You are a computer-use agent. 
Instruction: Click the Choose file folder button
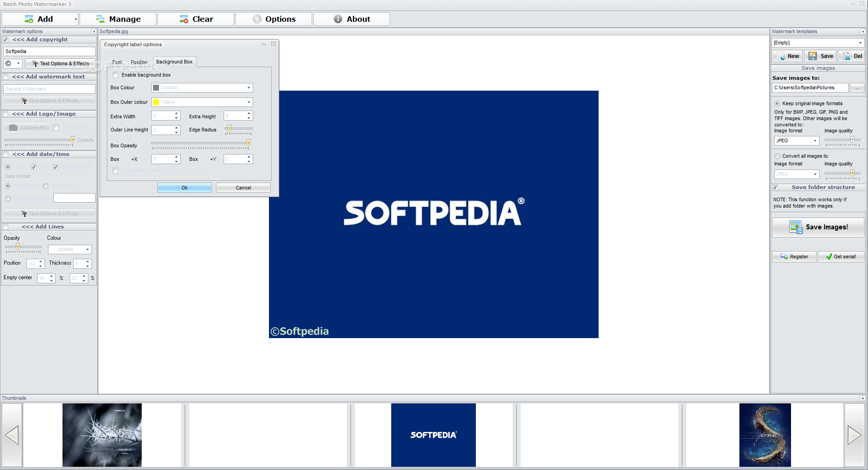point(27,128)
